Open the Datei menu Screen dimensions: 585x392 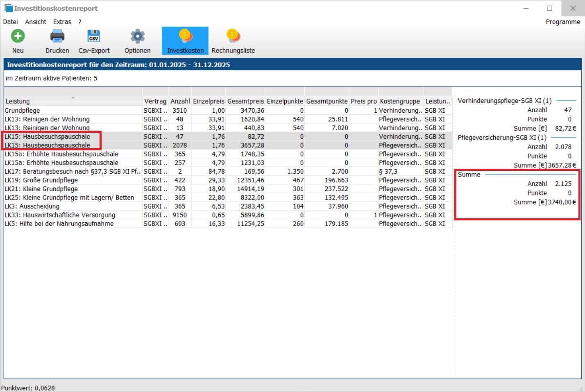[10, 22]
